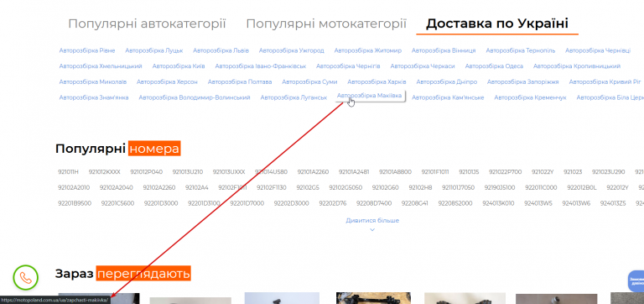Image resolution: width=644 pixels, height=304 pixels.
Task: Select Авторозбірка Херсон link
Action: 167,81
